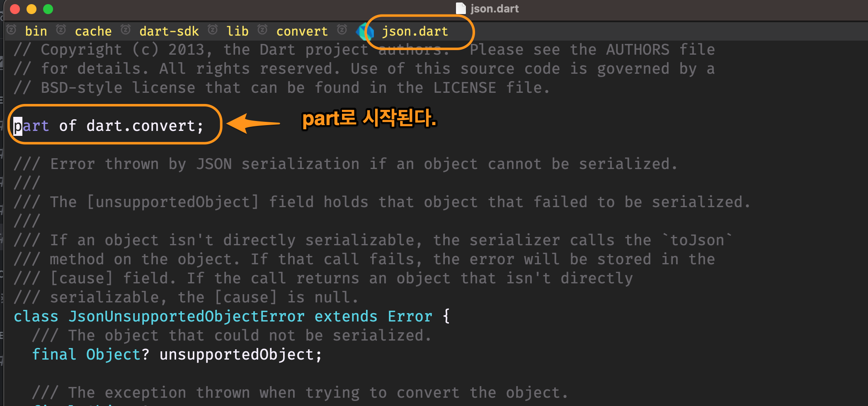Open the "cache" breadcrumb dropdown

93,31
